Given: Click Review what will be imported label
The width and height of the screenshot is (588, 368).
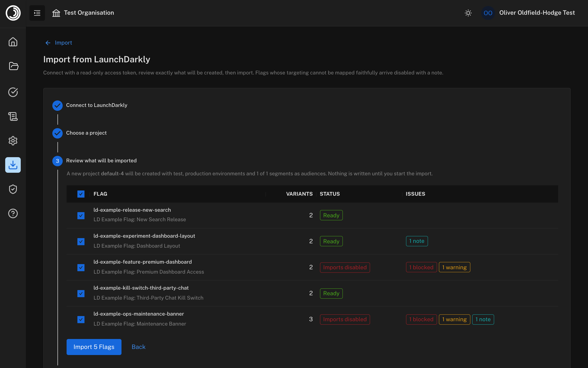Looking at the screenshot, I should [x=101, y=161].
